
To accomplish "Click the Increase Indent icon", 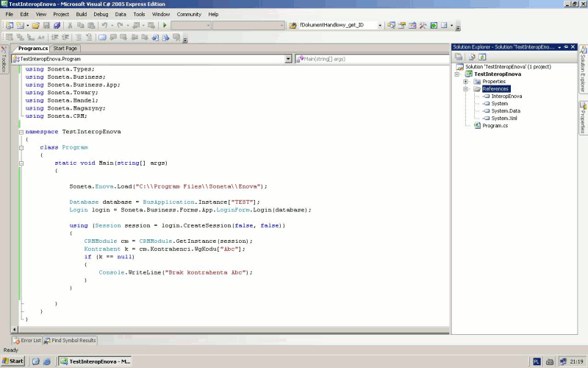I will pos(65,38).
